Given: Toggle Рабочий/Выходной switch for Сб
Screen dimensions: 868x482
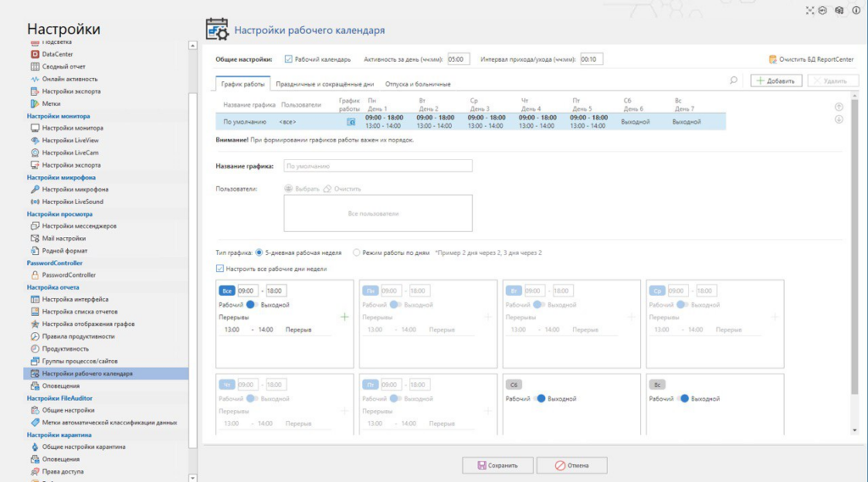Looking at the screenshot, I should point(539,398).
